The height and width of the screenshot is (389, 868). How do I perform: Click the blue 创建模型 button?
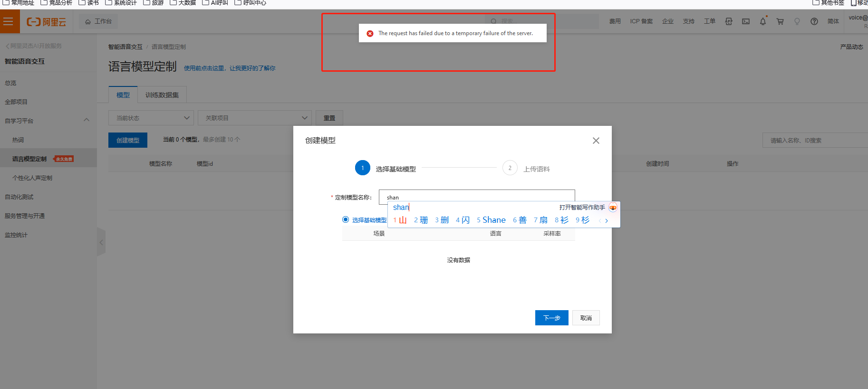pos(128,140)
